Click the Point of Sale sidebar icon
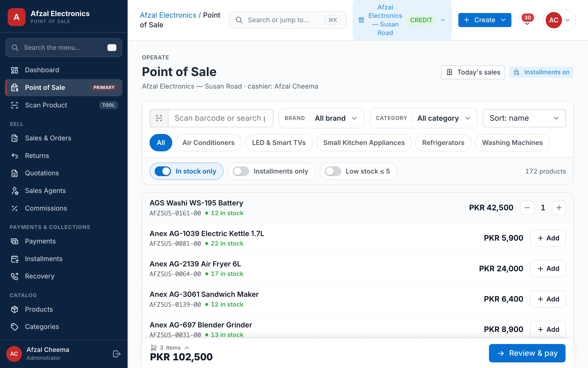 click(x=15, y=88)
